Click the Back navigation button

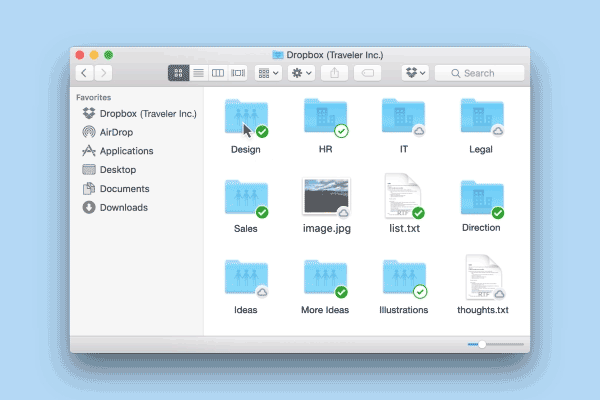click(84, 73)
